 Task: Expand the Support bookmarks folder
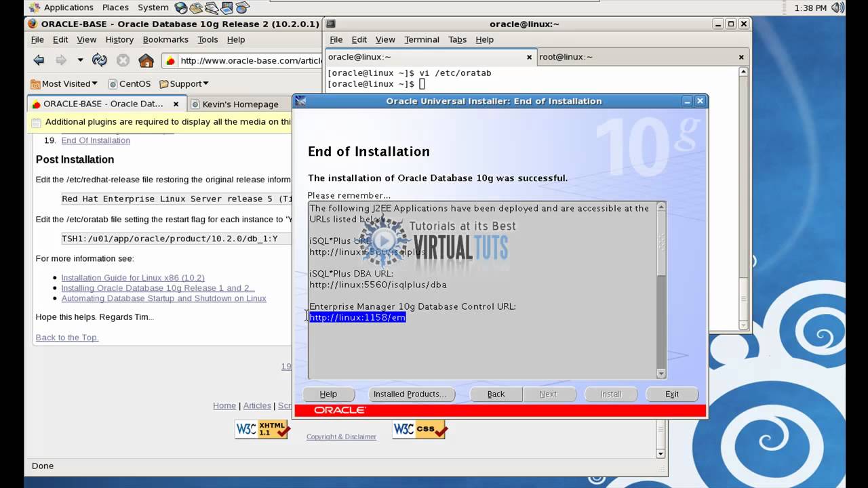click(x=184, y=84)
